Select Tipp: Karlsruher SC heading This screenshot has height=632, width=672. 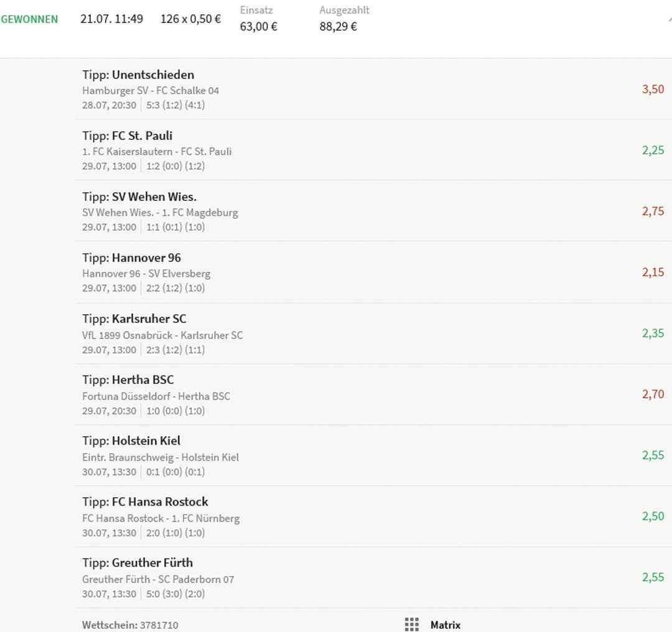(134, 318)
